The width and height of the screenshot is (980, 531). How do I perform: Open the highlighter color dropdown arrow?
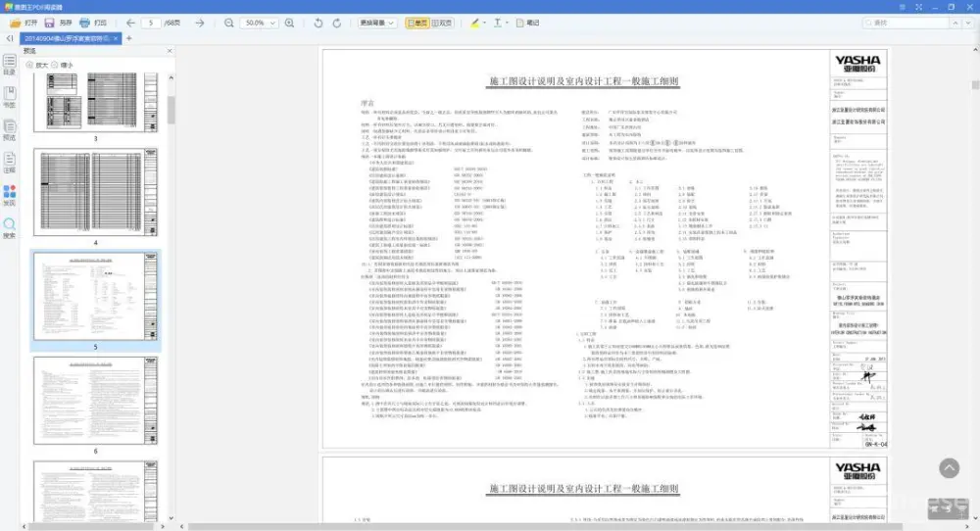coord(485,23)
